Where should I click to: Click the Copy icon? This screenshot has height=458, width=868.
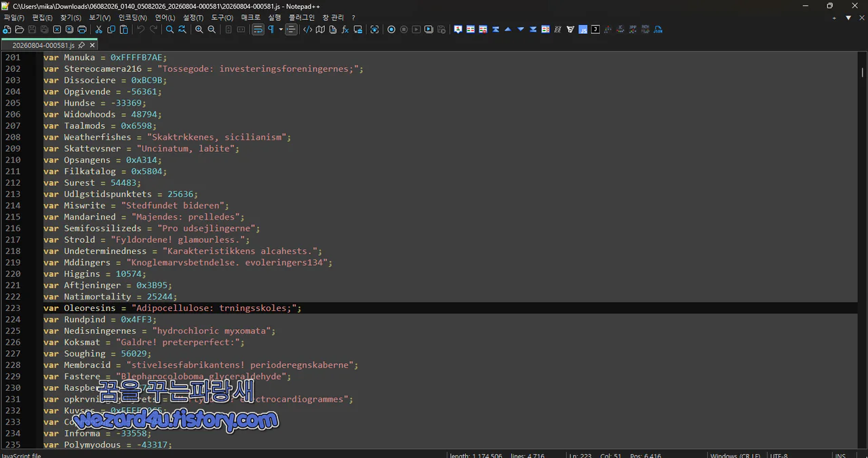coord(111,30)
